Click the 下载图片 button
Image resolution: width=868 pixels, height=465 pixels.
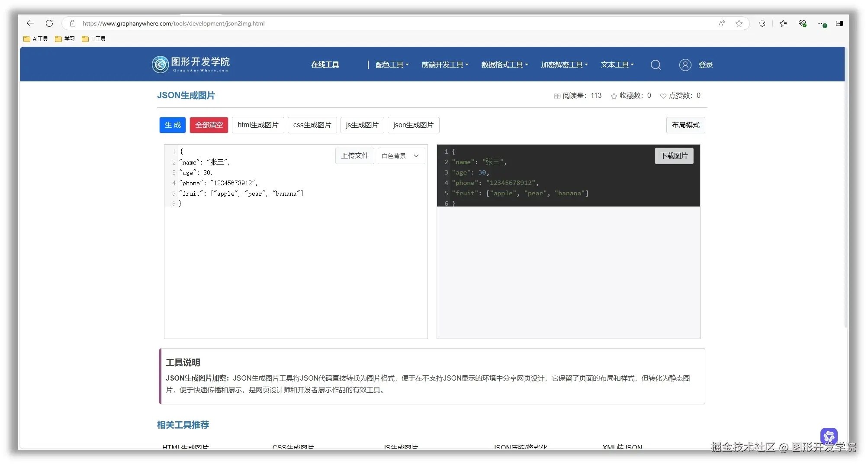click(673, 156)
